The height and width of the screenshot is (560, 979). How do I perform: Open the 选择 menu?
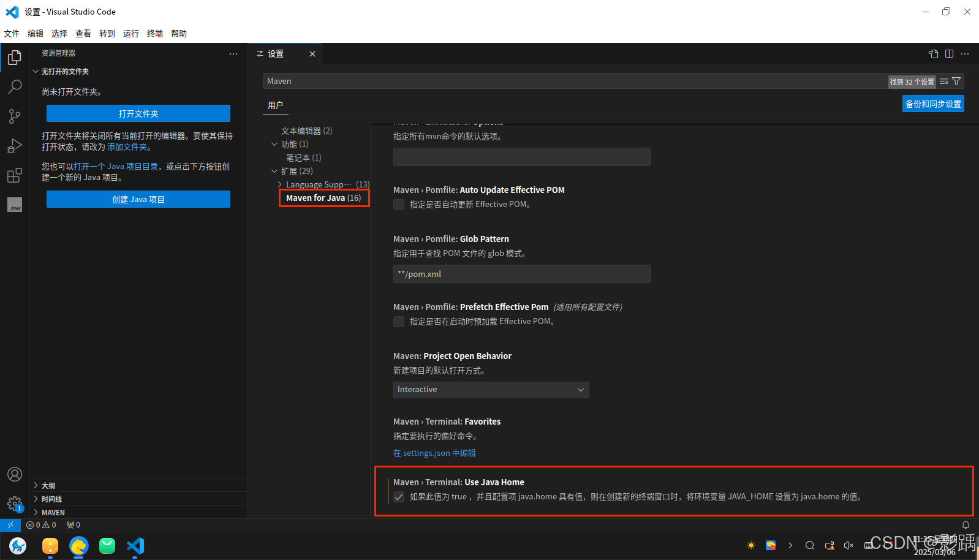[59, 34]
